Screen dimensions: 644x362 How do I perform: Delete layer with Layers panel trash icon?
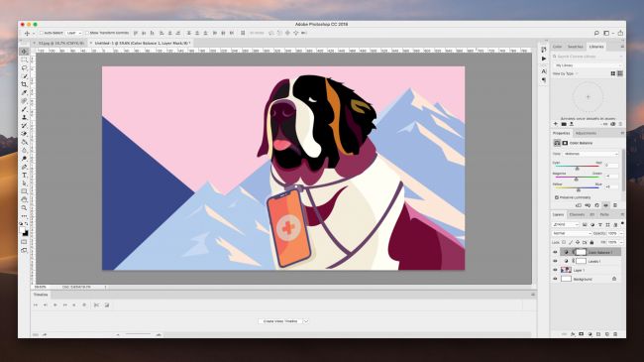coord(615,334)
